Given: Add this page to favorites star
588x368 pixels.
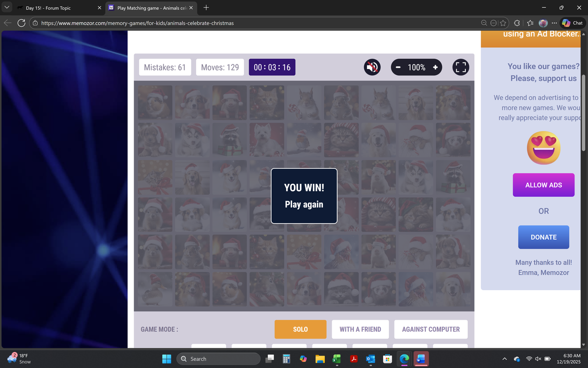Looking at the screenshot, I should point(503,23).
